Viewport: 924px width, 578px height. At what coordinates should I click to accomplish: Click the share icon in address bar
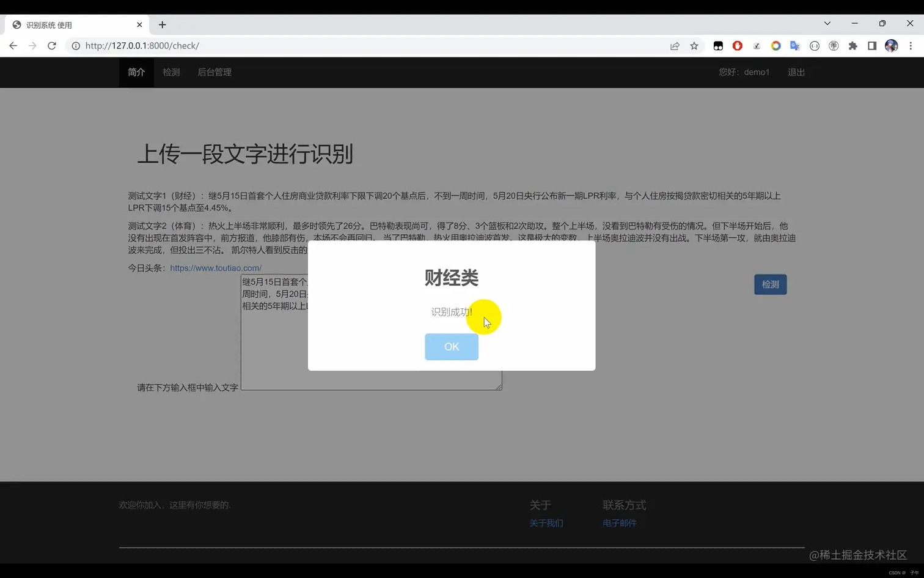[675, 45]
